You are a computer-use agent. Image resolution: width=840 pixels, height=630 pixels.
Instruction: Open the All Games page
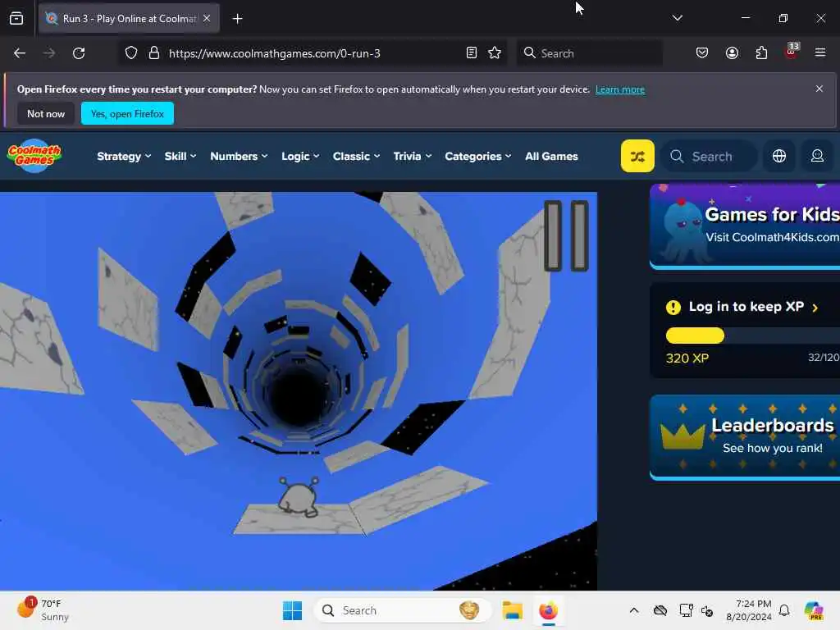tap(551, 156)
